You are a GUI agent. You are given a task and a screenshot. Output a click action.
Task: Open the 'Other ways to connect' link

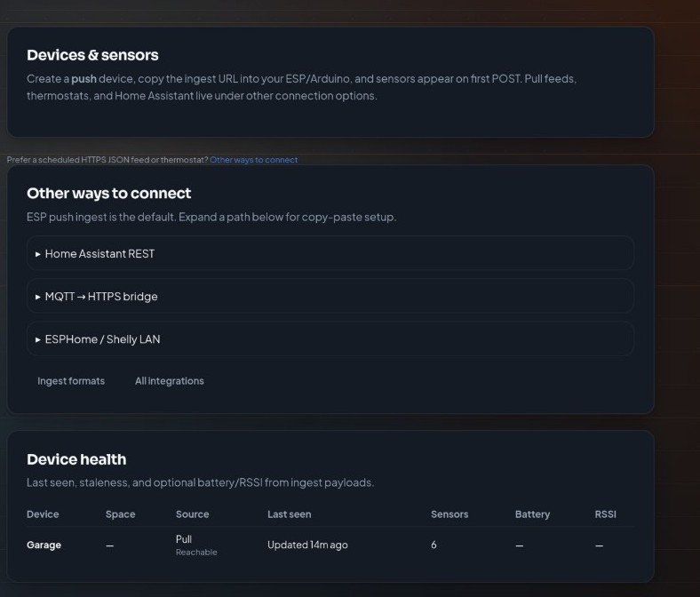(253, 160)
